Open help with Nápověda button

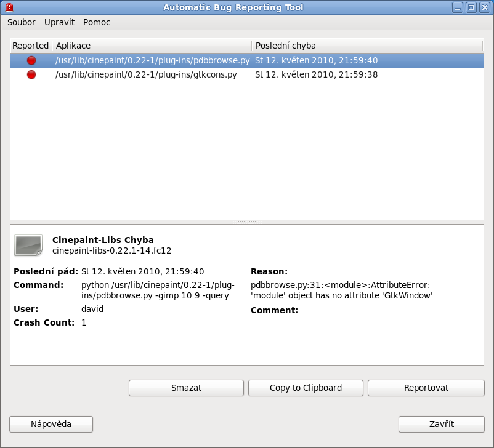tap(51, 424)
